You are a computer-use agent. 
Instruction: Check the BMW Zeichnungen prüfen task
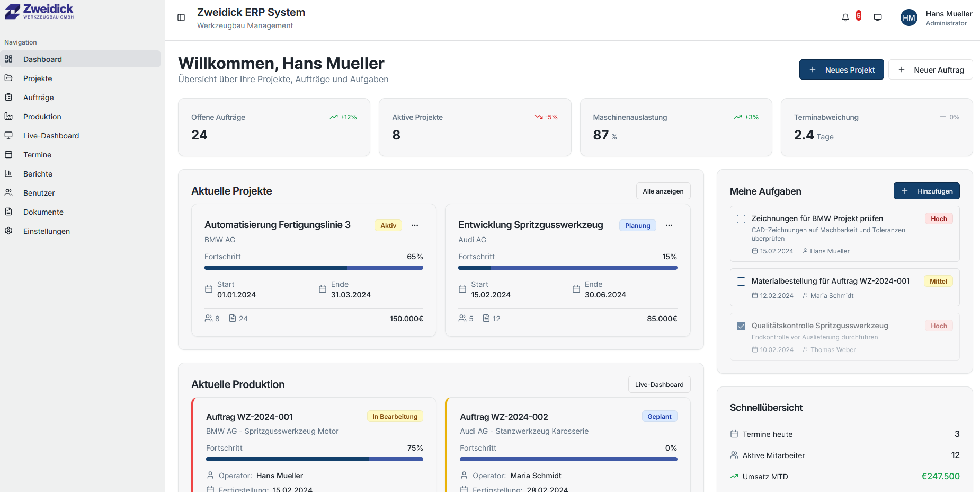(x=741, y=219)
